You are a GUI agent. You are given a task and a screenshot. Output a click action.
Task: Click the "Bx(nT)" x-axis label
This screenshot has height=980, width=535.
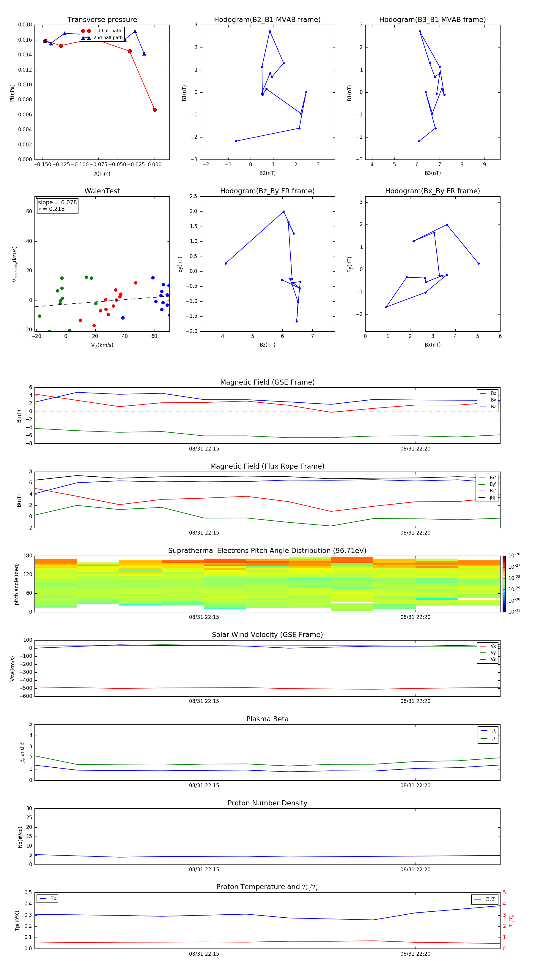pyautogui.click(x=432, y=345)
